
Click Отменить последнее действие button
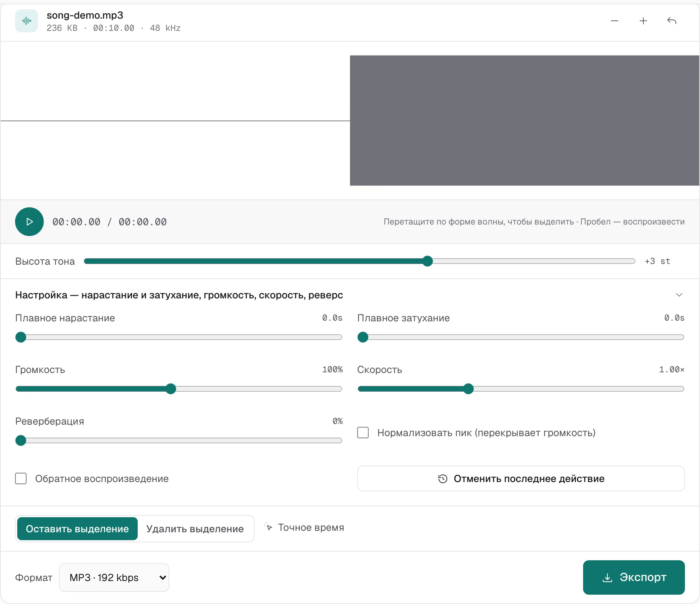tap(521, 478)
